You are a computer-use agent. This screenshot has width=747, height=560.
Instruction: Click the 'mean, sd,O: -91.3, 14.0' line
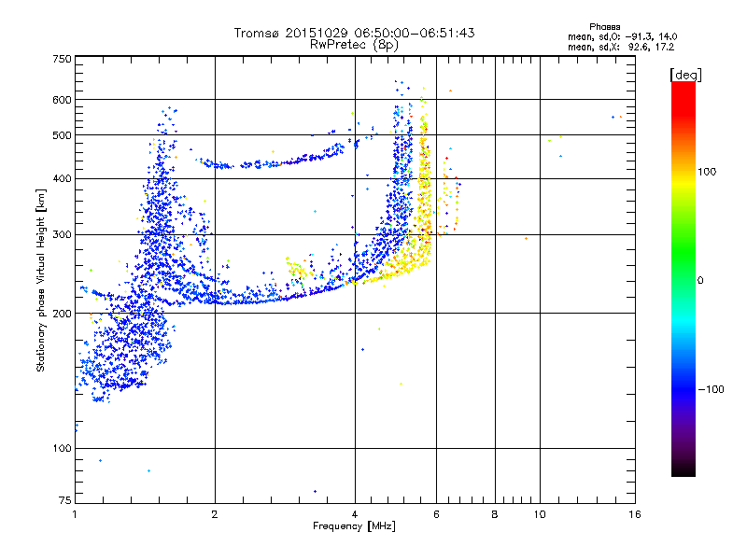tap(622, 36)
